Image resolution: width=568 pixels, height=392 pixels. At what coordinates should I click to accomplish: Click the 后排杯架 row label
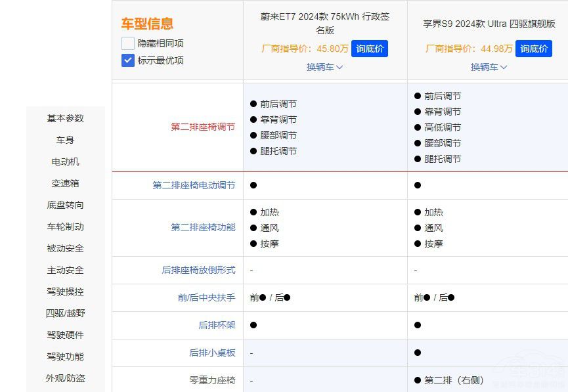217,325
